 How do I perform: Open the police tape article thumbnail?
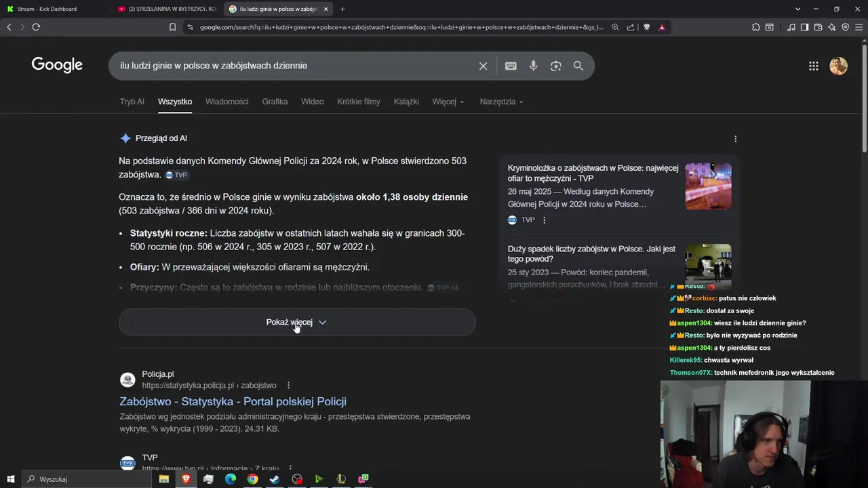[708, 186]
